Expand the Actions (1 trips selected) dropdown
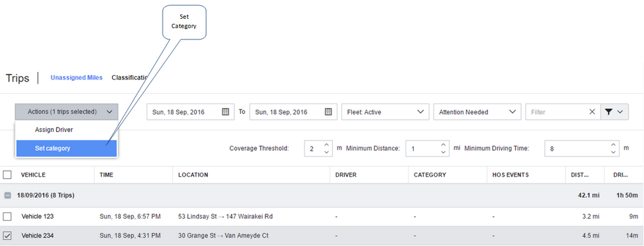This screenshot has height=246, width=644. (x=67, y=112)
